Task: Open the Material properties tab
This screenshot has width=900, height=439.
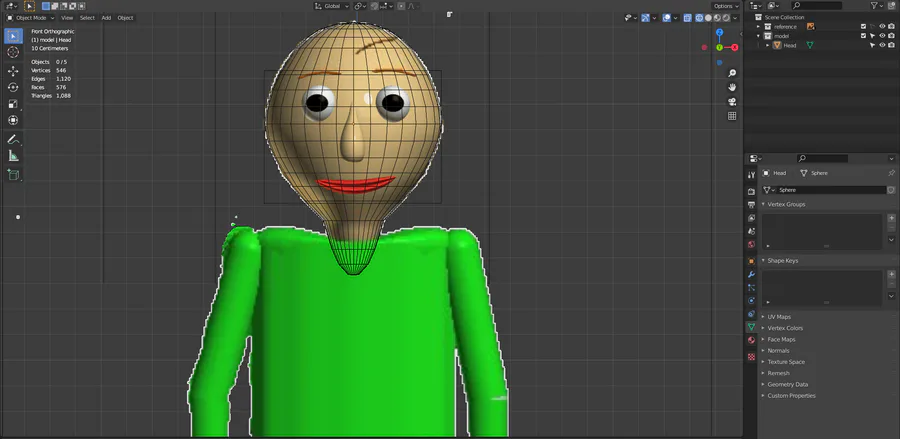Action: coord(751,340)
